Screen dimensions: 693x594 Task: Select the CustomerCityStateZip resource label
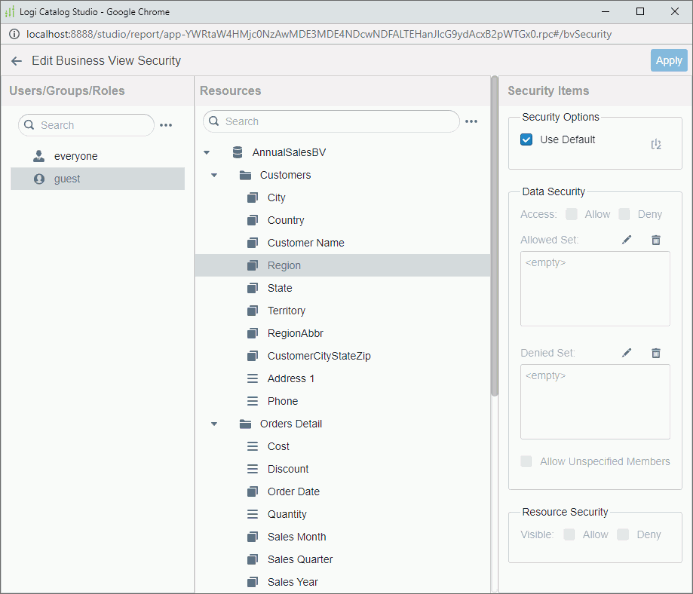319,356
